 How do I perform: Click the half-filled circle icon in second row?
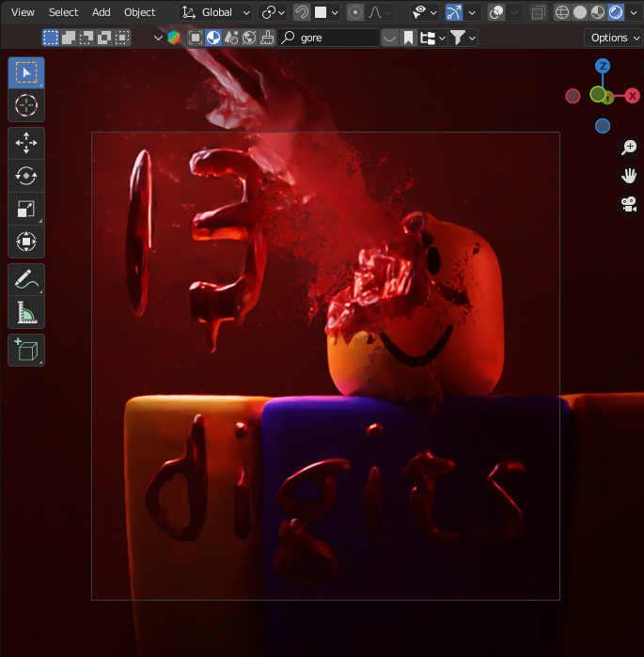click(213, 38)
